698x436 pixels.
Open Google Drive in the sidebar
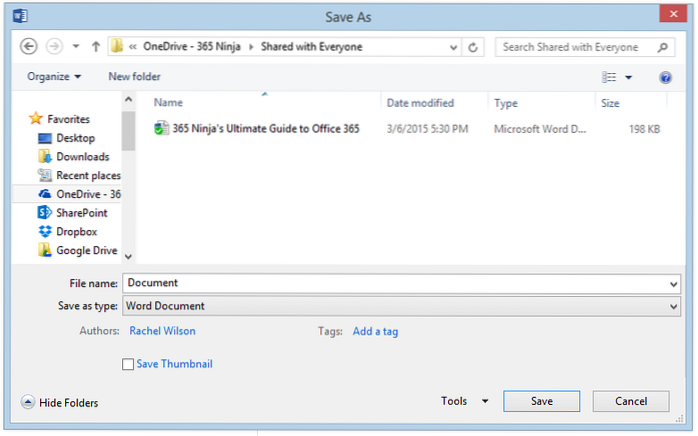(x=86, y=250)
